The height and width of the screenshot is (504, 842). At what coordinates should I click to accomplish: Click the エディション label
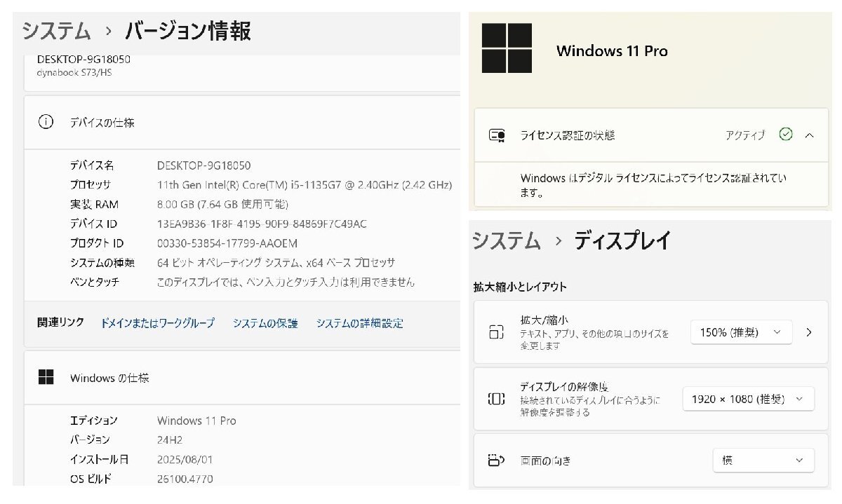tap(93, 421)
